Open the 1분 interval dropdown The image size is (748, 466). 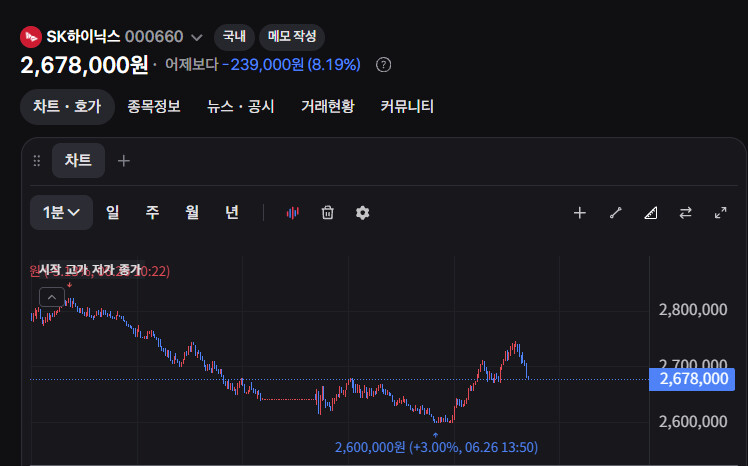(x=61, y=212)
